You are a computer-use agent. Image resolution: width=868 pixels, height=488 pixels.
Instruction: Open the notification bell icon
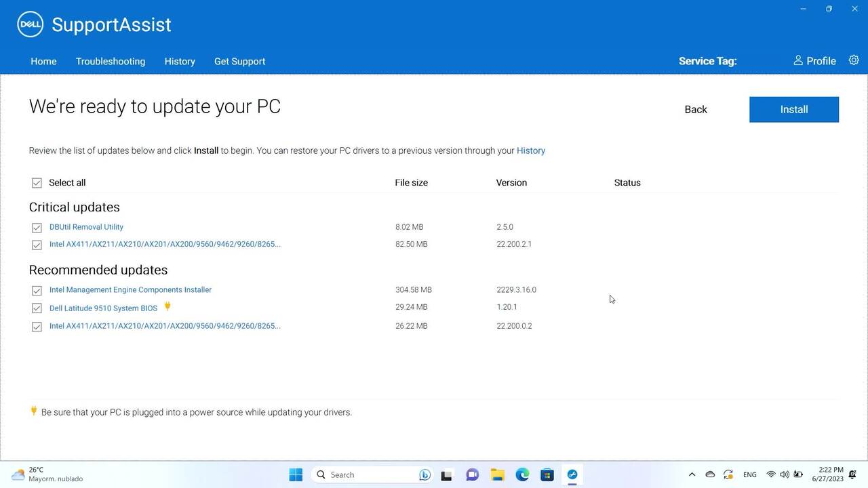point(852,474)
